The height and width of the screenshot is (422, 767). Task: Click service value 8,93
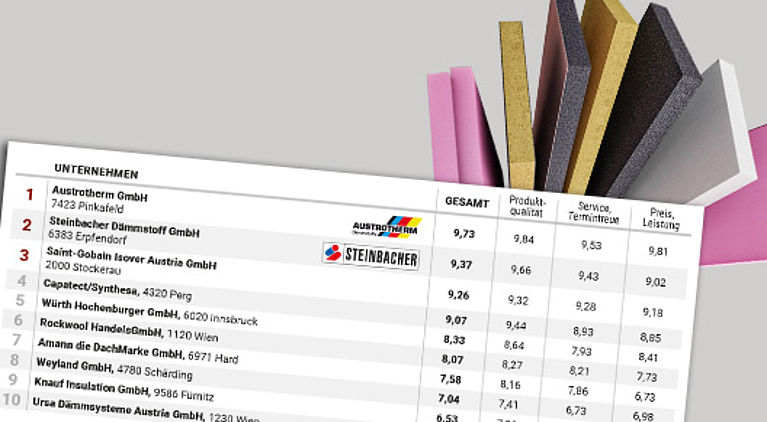(x=583, y=332)
